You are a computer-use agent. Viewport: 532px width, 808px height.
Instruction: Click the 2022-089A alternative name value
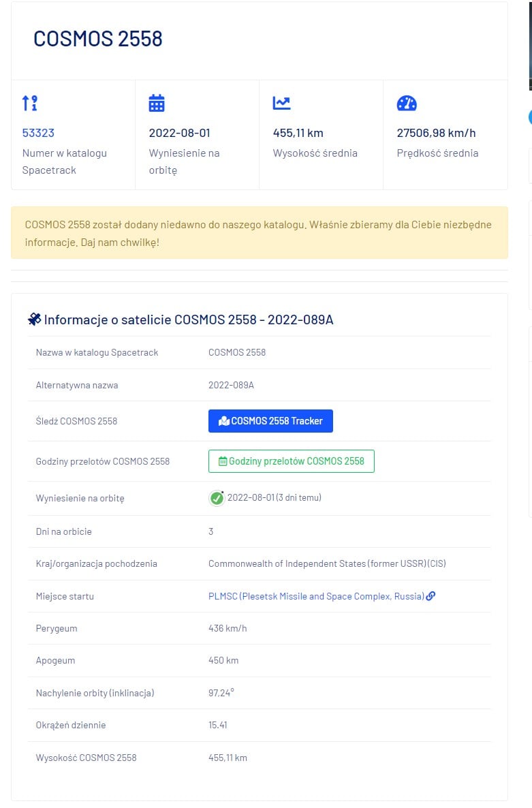click(231, 385)
